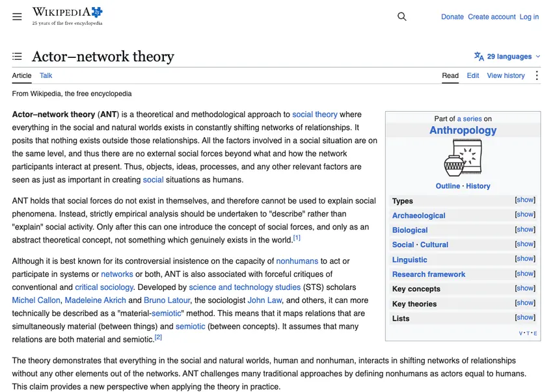Open the search magnifier icon
553x392 pixels.
(401, 16)
